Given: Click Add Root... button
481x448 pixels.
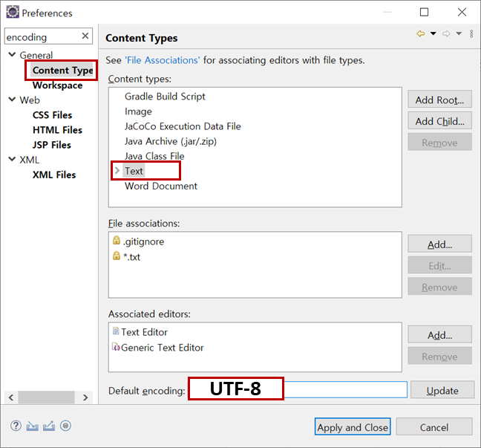Looking at the screenshot, I should pyautogui.click(x=439, y=100).
